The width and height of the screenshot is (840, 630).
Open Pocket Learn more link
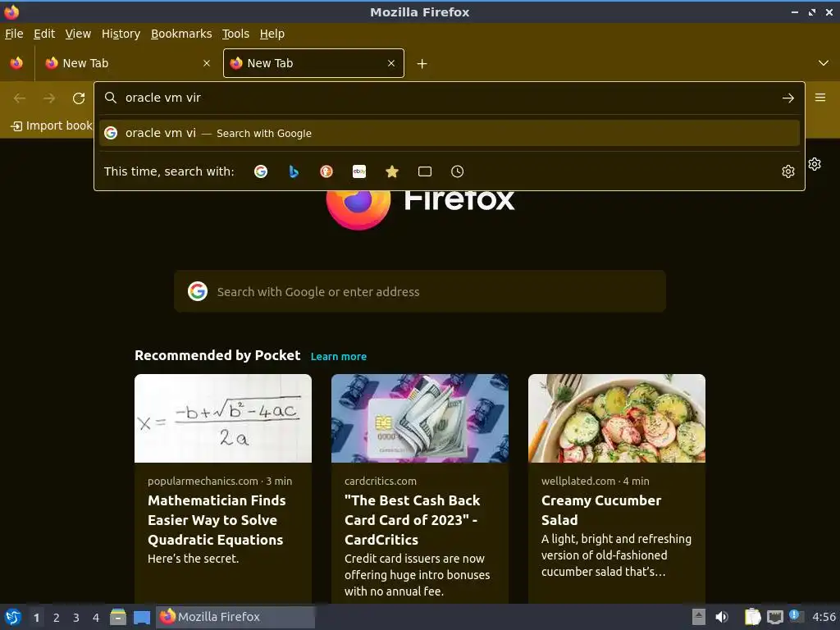(x=339, y=356)
